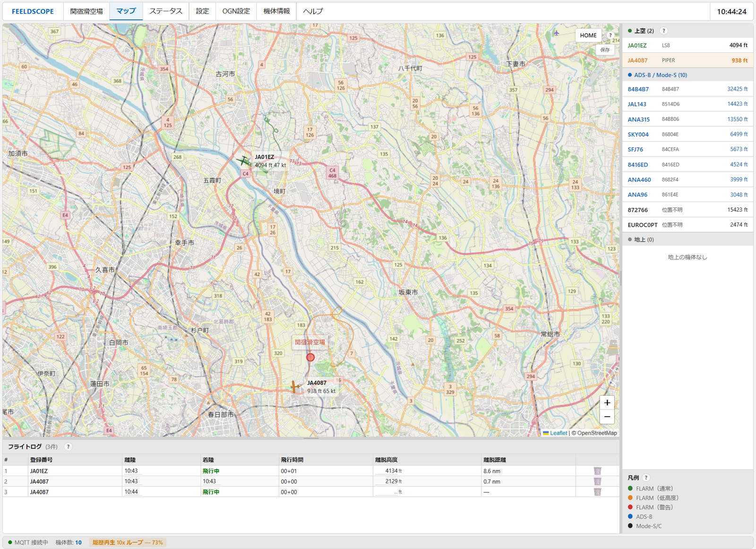Image resolution: width=756 pixels, height=549 pixels.
Task: Open the OpenStreetMap attribution link
Action: 597,433
